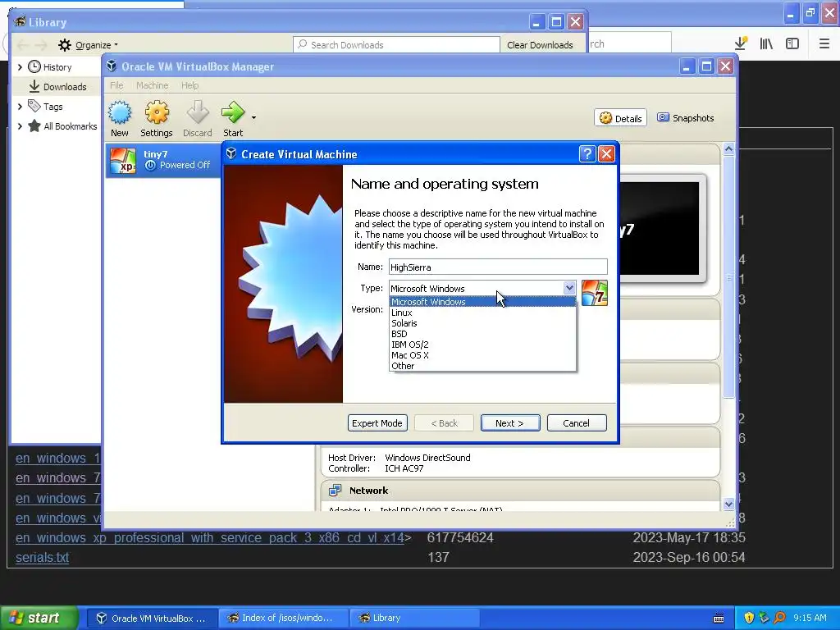840x630 pixels.
Task: Open the Firefox library books icon
Action: tap(767, 44)
